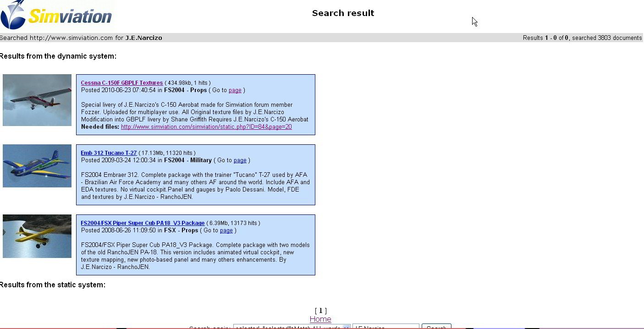
Task: Click 'Results from the static system:' heading
Action: point(53,285)
